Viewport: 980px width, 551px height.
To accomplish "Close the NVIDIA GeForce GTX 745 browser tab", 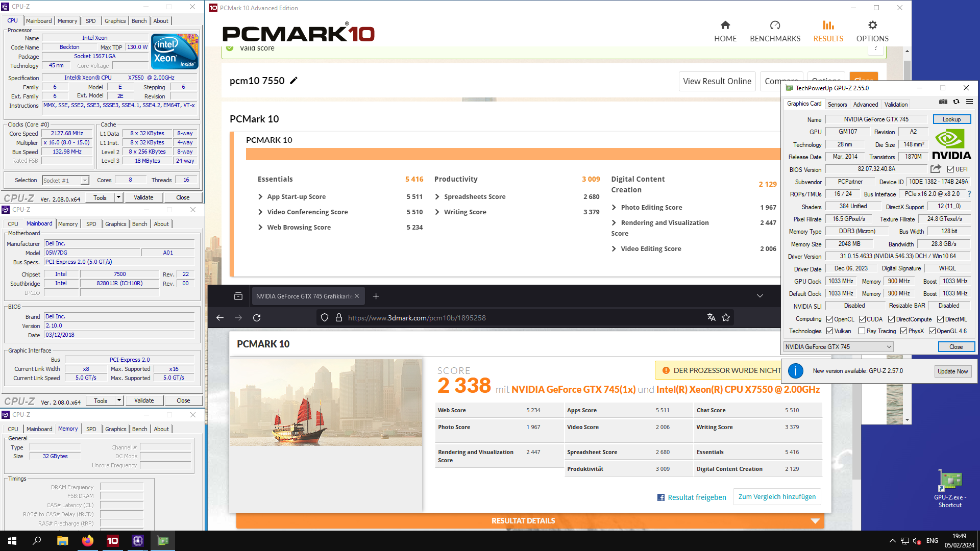I will point(357,296).
